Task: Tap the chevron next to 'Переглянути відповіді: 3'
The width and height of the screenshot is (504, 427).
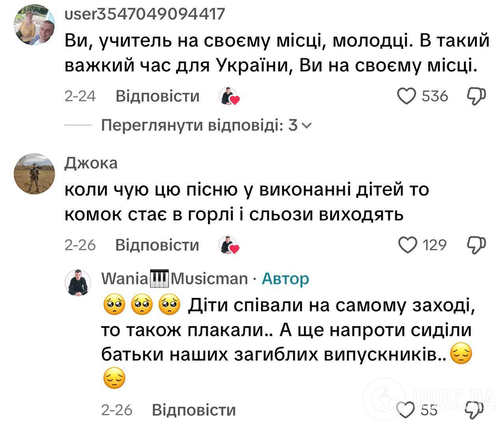Action: pyautogui.click(x=308, y=125)
